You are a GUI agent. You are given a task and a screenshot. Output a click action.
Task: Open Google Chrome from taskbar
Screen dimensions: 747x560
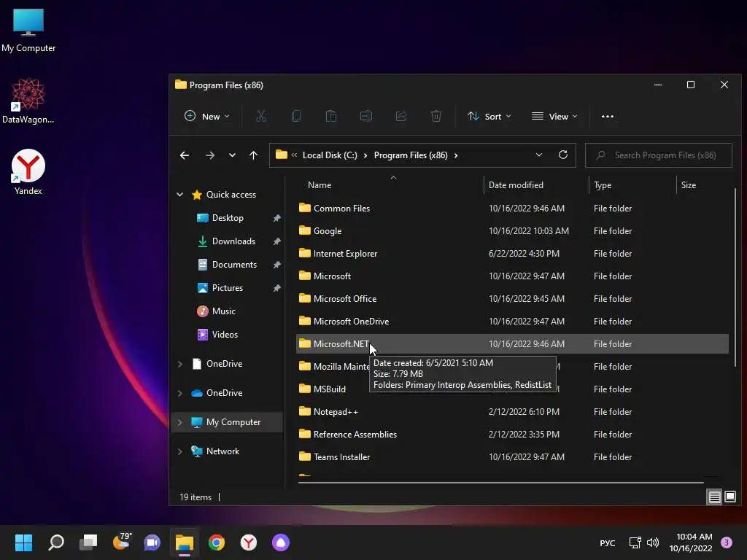click(x=216, y=542)
